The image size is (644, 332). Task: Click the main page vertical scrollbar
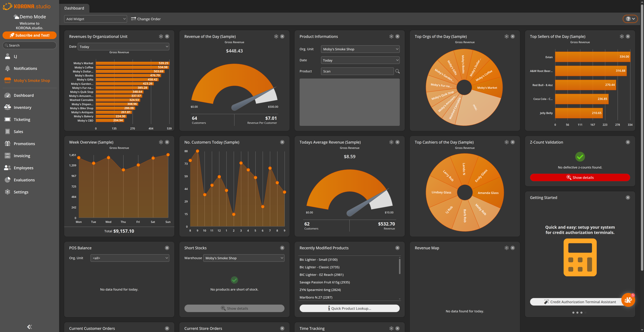coord(642,138)
